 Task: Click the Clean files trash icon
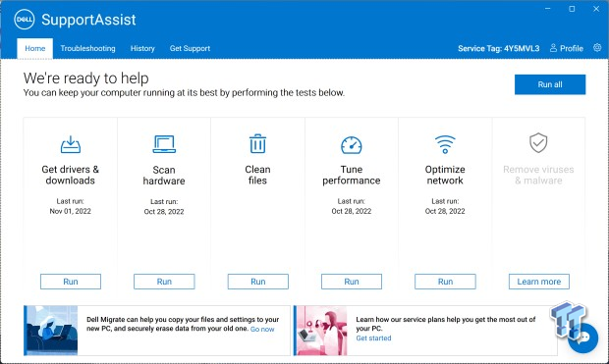(257, 143)
